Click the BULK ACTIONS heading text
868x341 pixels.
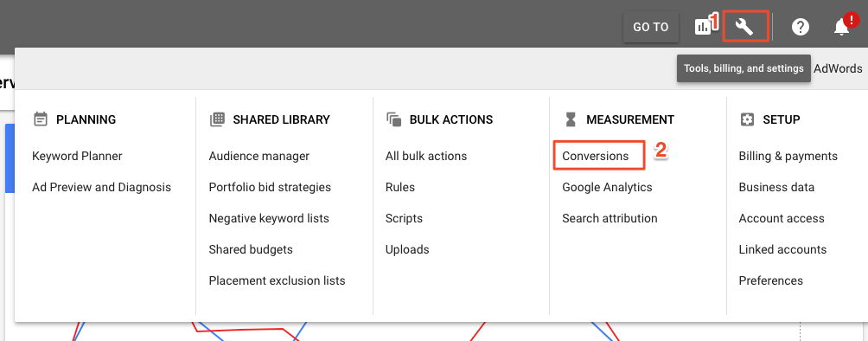point(451,119)
